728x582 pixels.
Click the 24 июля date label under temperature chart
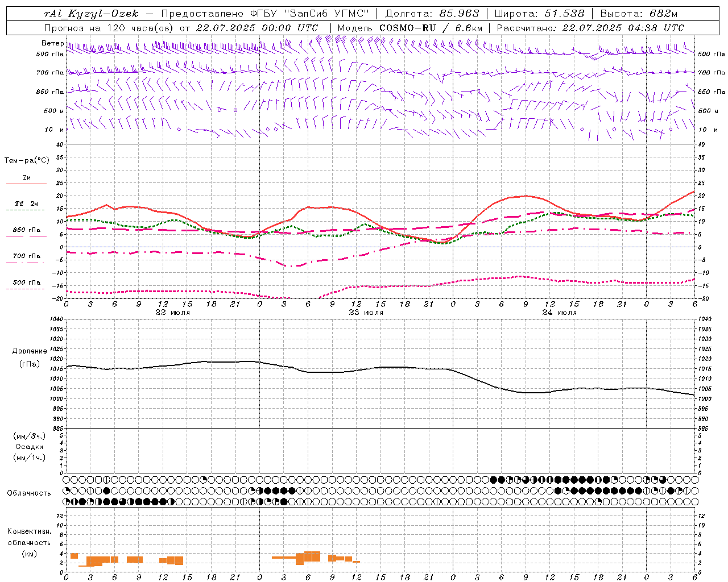[x=560, y=312]
